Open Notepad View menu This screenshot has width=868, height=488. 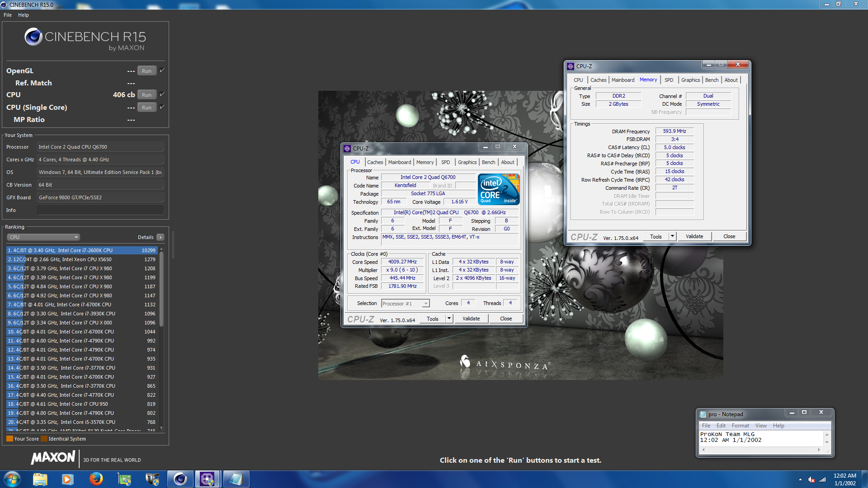point(761,426)
